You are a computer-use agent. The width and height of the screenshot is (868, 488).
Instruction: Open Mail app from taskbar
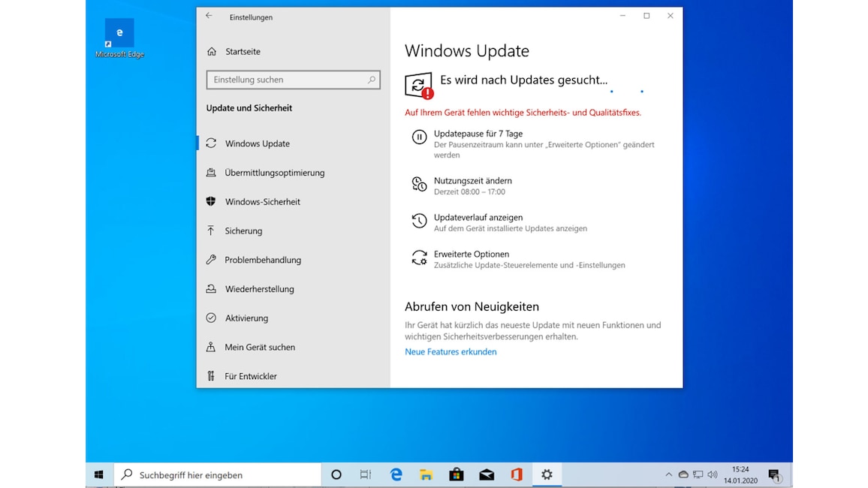pyautogui.click(x=487, y=474)
